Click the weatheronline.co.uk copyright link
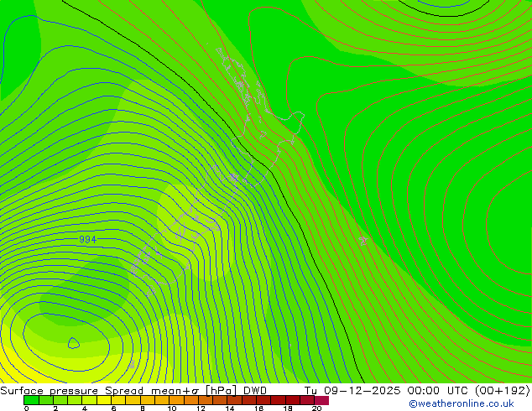This screenshot has height=411, width=532. click(462, 403)
